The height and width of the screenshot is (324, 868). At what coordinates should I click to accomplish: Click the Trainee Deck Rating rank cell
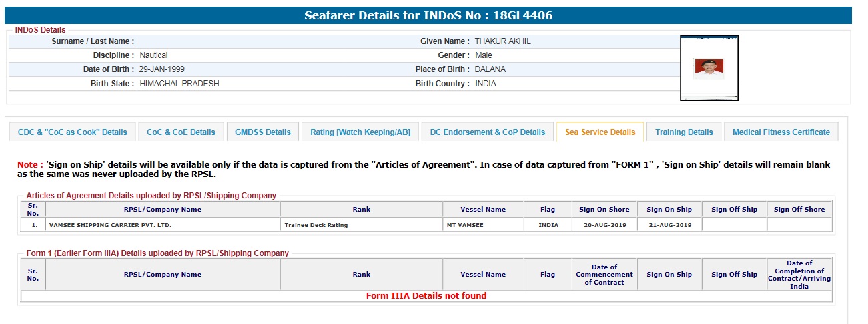316,225
